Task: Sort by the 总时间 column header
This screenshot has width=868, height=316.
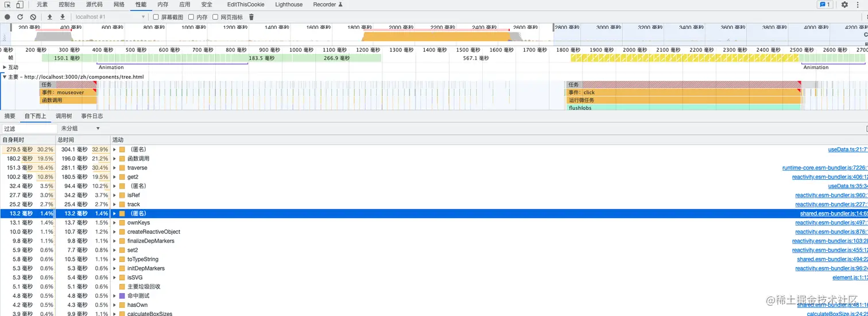Action: click(x=82, y=140)
